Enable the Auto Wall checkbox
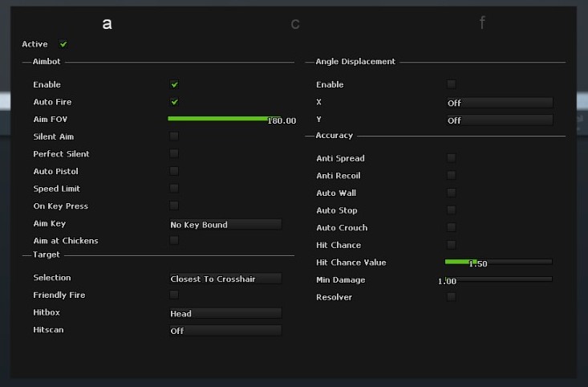 click(x=452, y=193)
